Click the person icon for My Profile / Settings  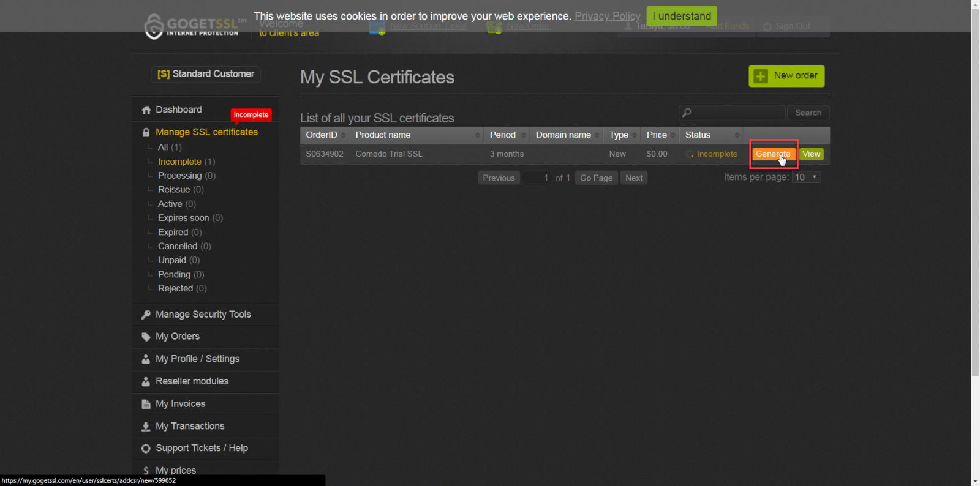click(x=146, y=359)
